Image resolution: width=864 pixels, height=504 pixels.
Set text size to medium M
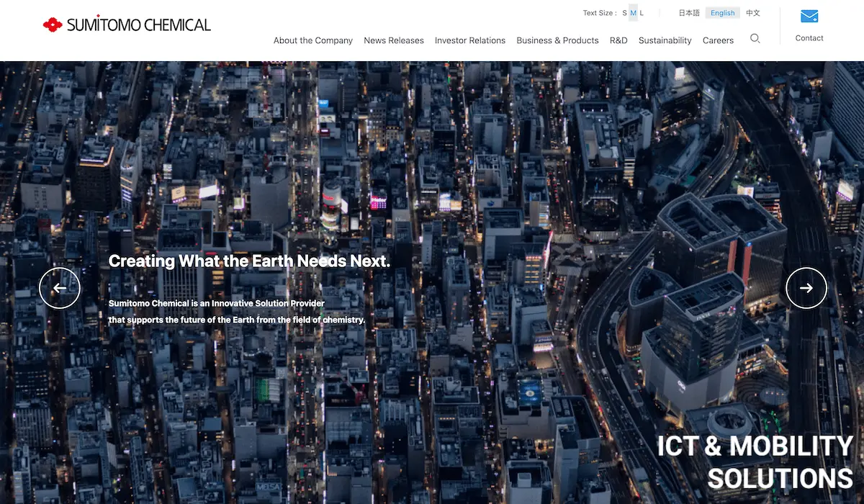[634, 13]
